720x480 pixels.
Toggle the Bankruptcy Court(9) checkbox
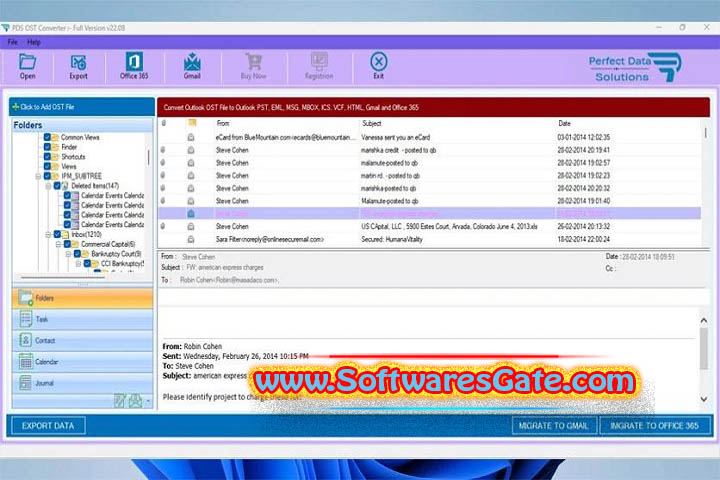[77, 254]
